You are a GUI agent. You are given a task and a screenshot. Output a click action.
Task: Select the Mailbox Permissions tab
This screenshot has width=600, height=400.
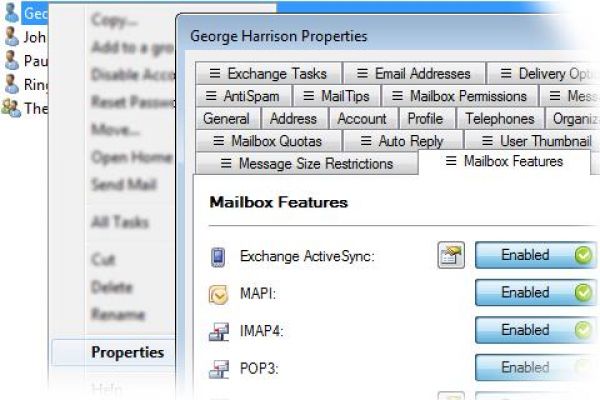[x=460, y=96]
